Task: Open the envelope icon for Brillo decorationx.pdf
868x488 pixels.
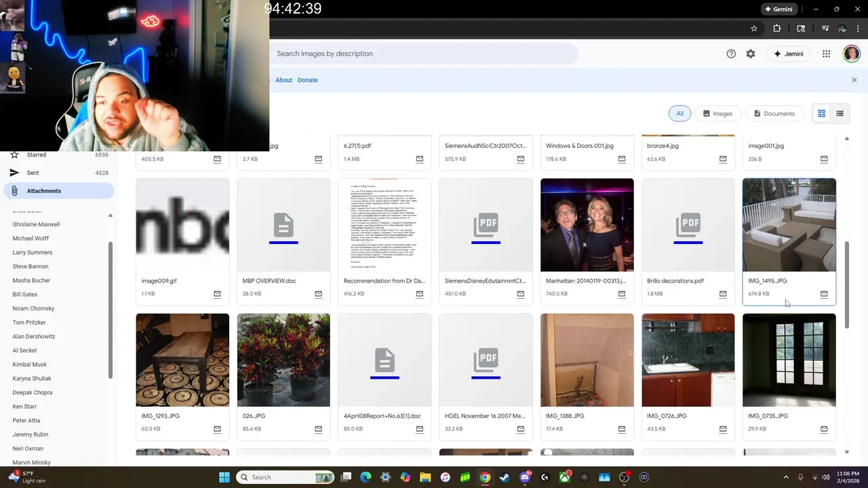Action: click(x=723, y=293)
